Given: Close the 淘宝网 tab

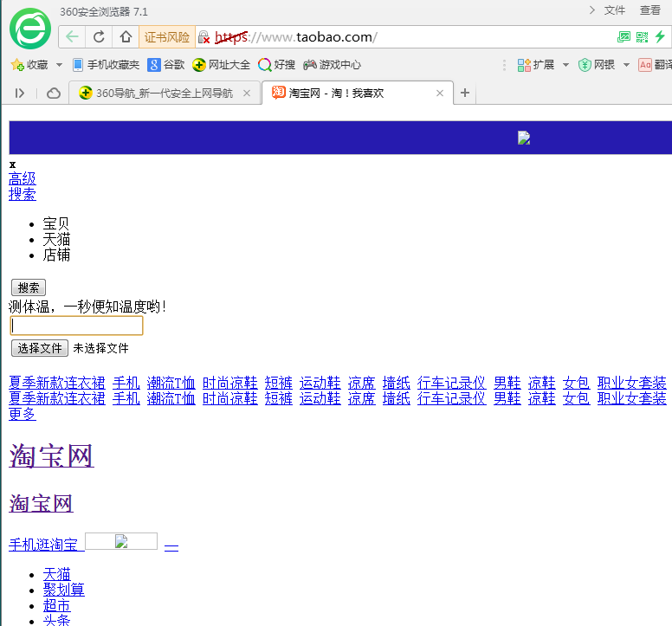Looking at the screenshot, I should [440, 93].
